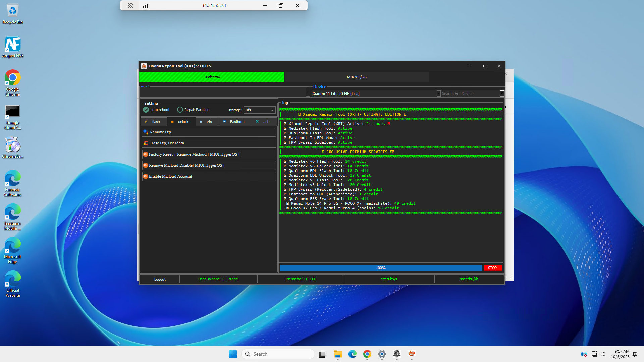Screen dimensions: 644x362
Task: Click the Enable Micloud Account Mi icon
Action: [x=146, y=176]
